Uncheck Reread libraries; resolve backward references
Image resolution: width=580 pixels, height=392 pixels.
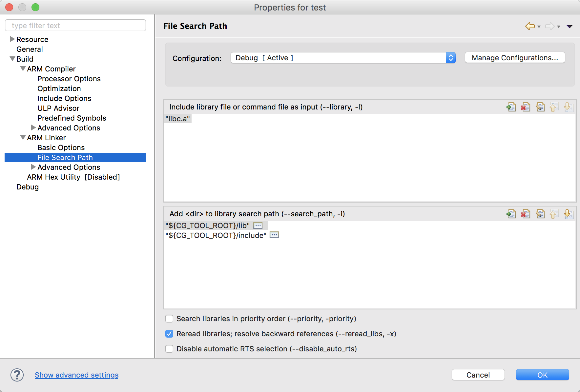(x=169, y=334)
